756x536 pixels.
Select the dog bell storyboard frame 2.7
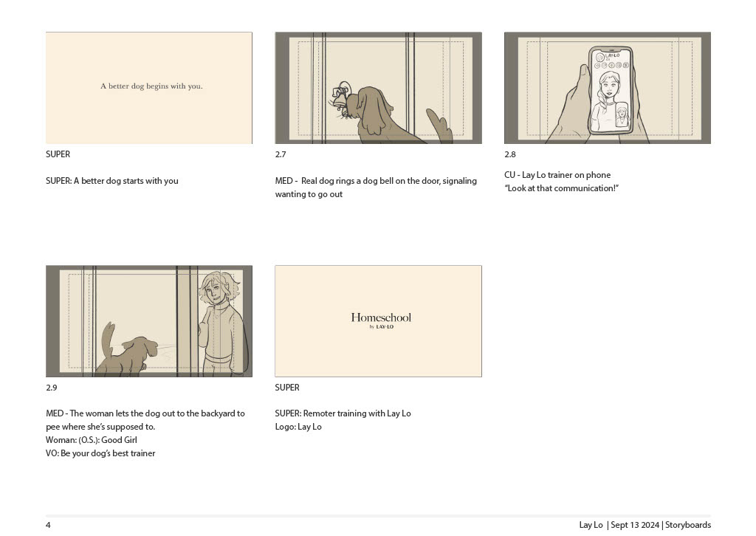click(x=379, y=88)
